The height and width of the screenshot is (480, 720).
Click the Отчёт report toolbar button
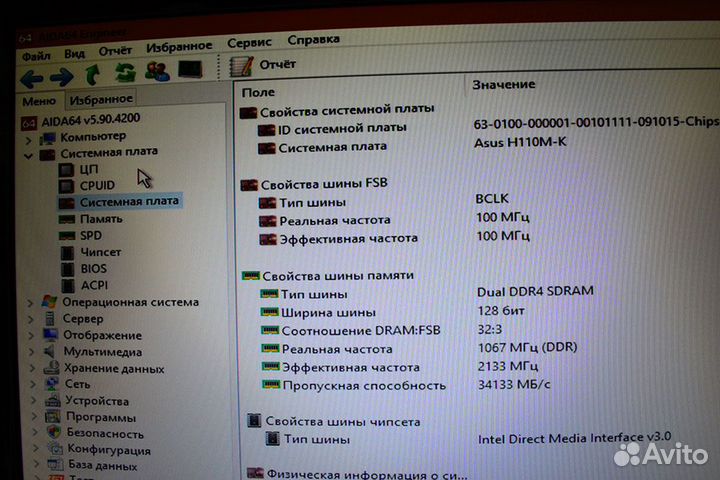(263, 66)
